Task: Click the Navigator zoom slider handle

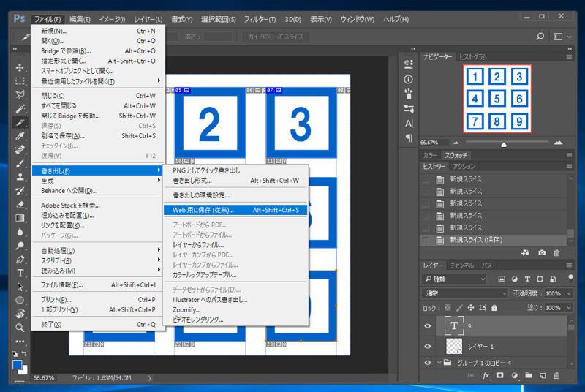Action: click(x=504, y=144)
